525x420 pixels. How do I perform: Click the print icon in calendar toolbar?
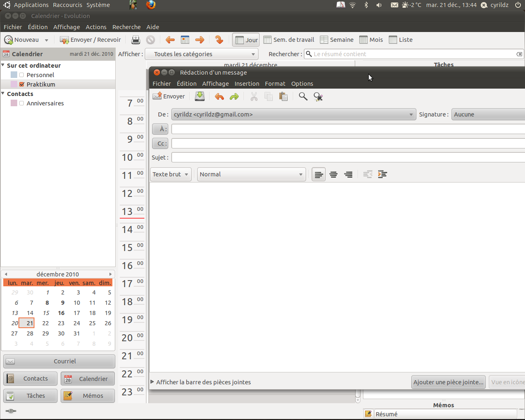pos(136,40)
